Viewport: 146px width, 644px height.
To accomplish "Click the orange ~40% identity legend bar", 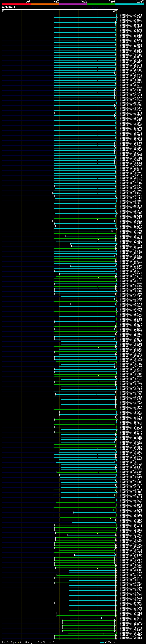I will (45, 4).
